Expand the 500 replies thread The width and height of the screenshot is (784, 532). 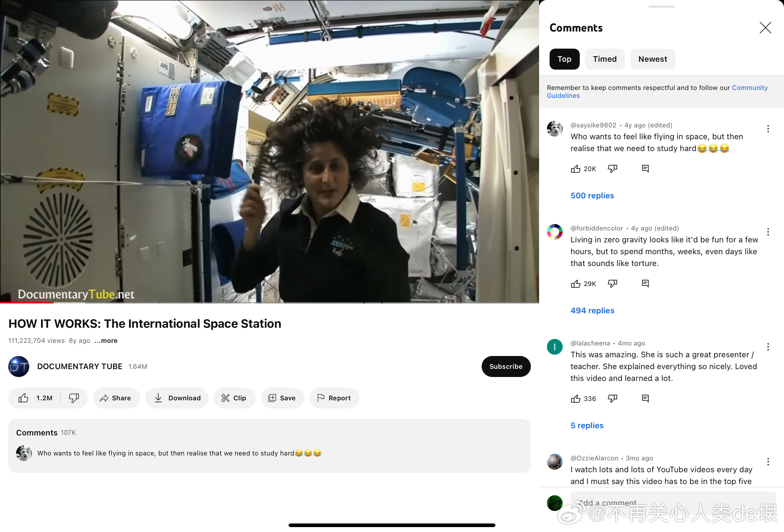[592, 196]
